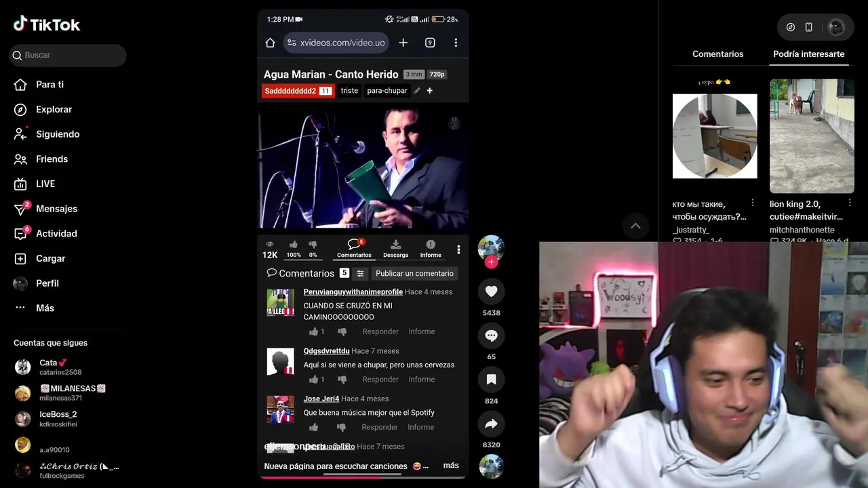Open _justratty_ profile name
The width and height of the screenshot is (868, 488).
tap(691, 230)
